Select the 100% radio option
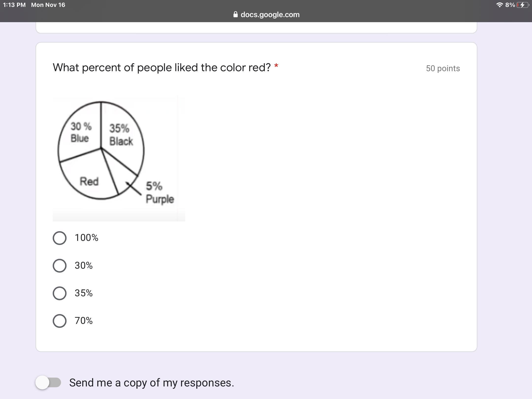The image size is (532, 399). pos(60,238)
